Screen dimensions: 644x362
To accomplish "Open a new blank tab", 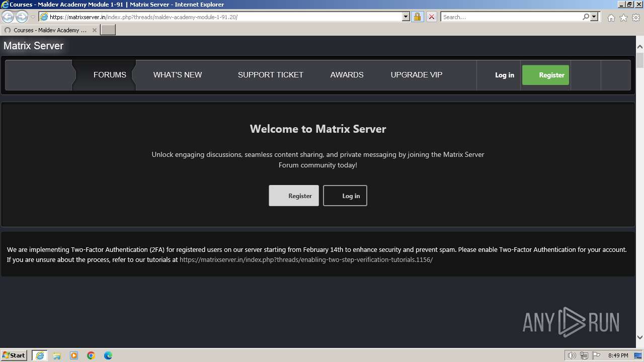I will pos(108,30).
